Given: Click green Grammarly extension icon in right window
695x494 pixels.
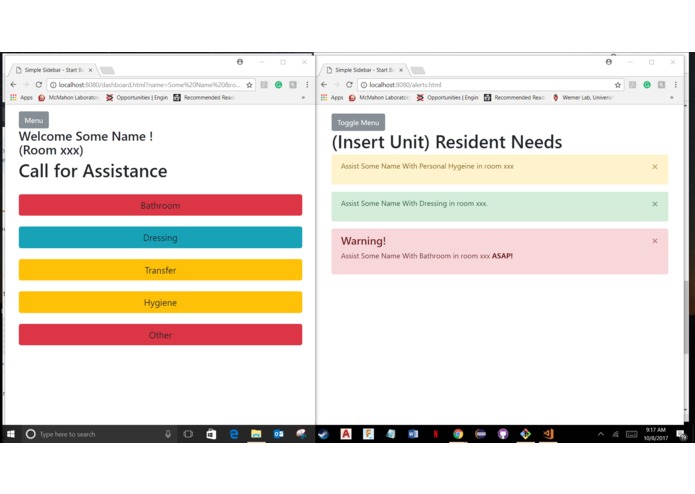Looking at the screenshot, I should click(x=647, y=85).
